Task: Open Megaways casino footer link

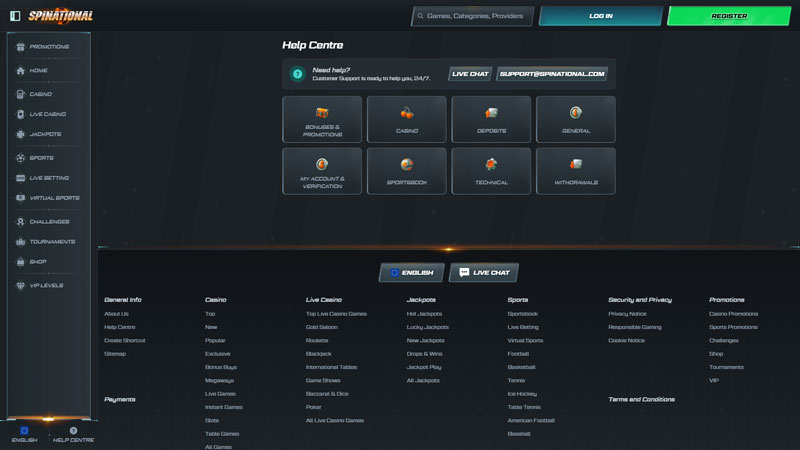Action: [x=219, y=380]
